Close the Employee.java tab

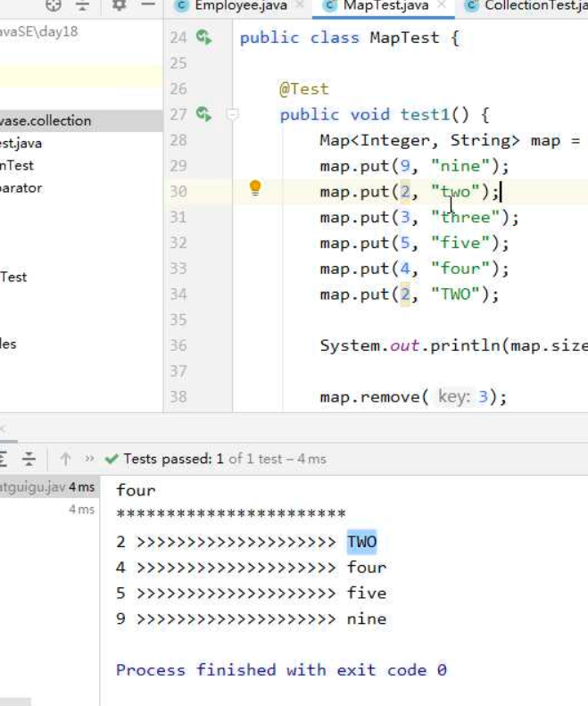[x=301, y=5]
